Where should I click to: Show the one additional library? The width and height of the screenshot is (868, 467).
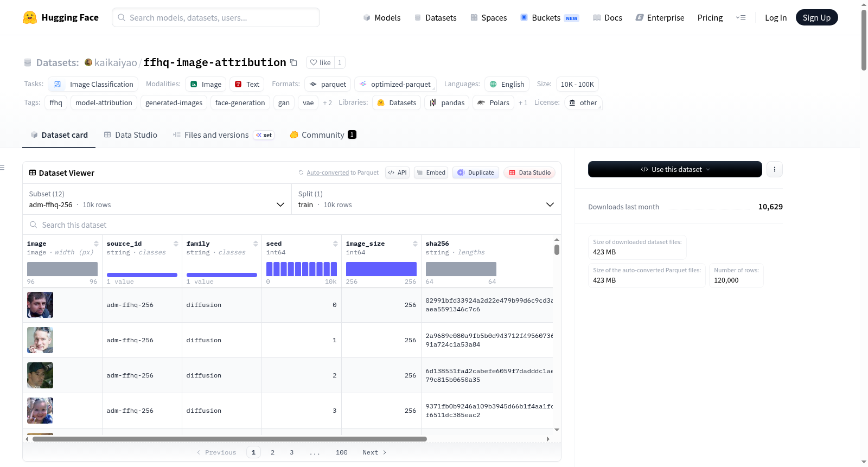(x=523, y=103)
